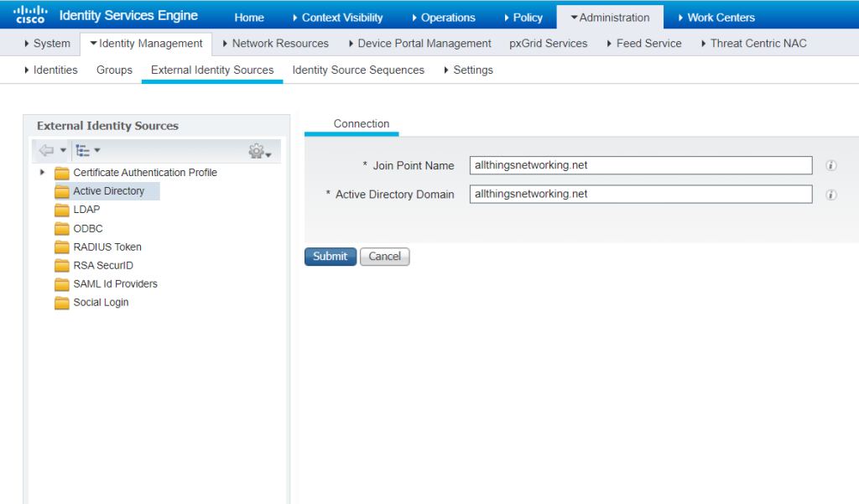This screenshot has height=504, width=859.
Task: Open the tree view dropdown caret
Action: pos(97,150)
